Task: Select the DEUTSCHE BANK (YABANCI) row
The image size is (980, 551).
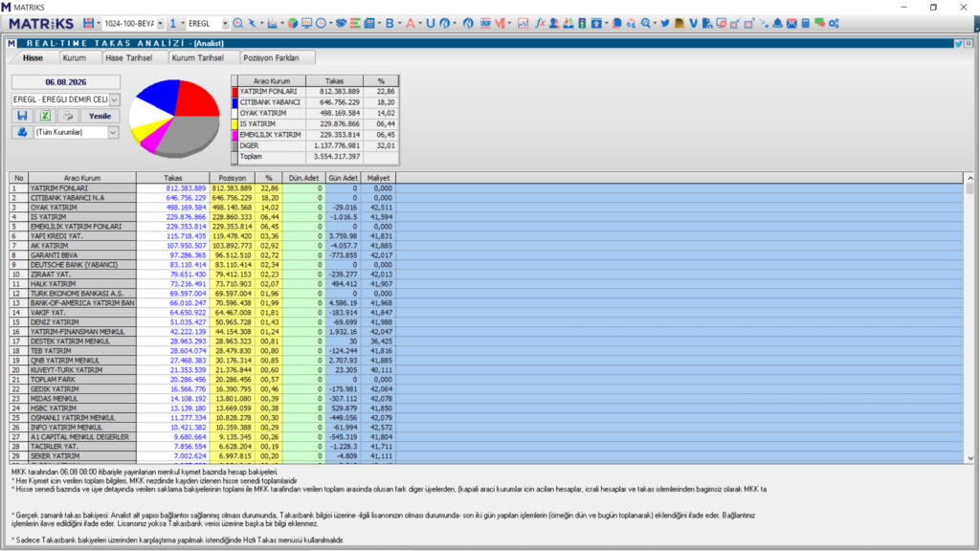Action: [486, 265]
